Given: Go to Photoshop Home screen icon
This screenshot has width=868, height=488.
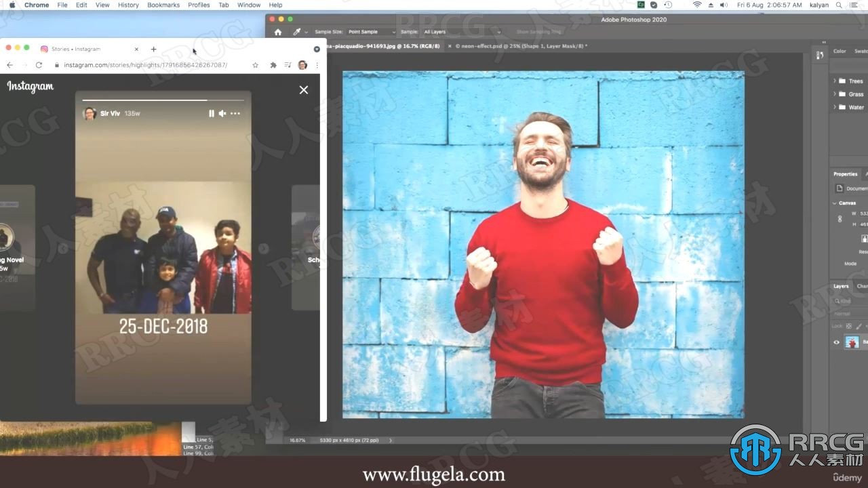Looking at the screenshot, I should tap(277, 32).
